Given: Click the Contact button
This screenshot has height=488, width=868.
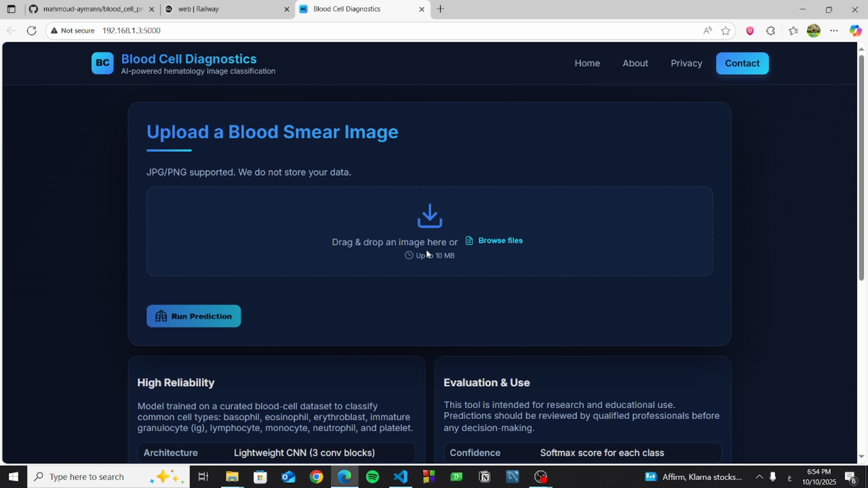Looking at the screenshot, I should tap(742, 63).
